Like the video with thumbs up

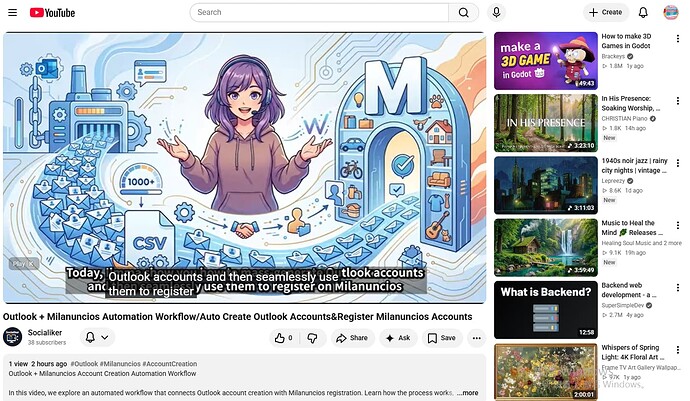[x=284, y=338]
